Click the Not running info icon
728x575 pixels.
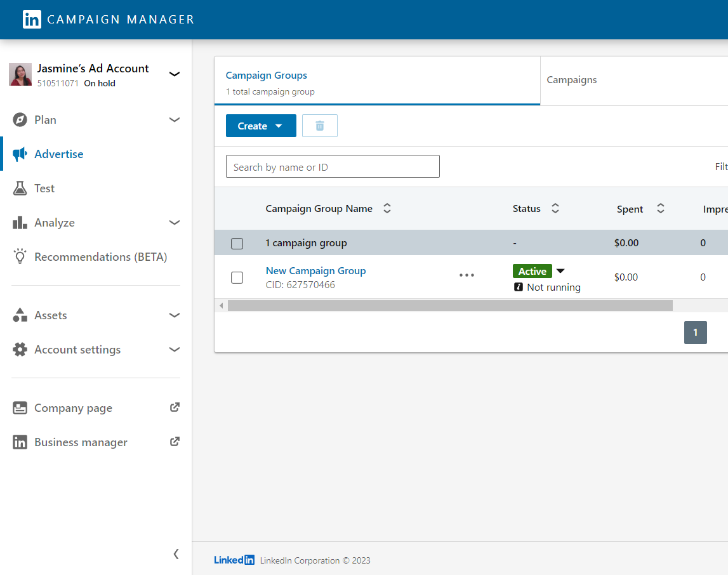point(519,287)
